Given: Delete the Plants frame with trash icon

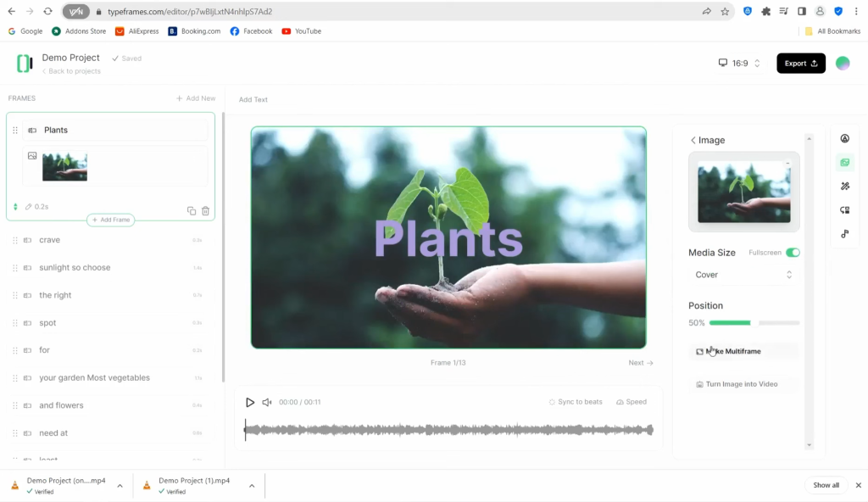Looking at the screenshot, I should tap(205, 210).
